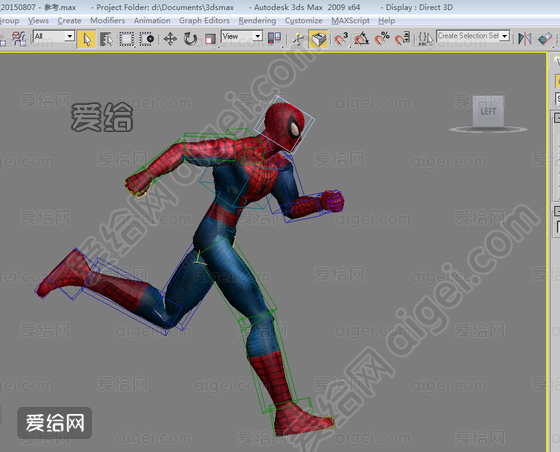Open Select by Name tool
Image resolution: width=560 pixels, height=452 pixels.
106,39
